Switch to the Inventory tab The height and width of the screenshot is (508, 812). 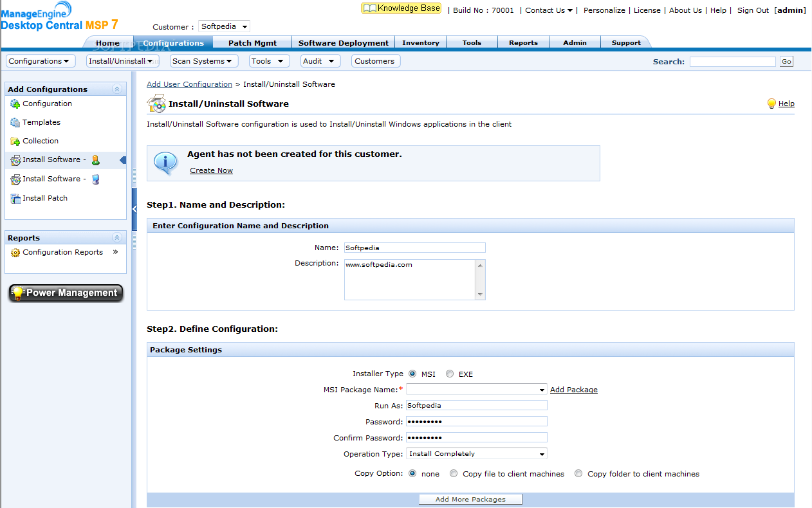click(x=421, y=43)
